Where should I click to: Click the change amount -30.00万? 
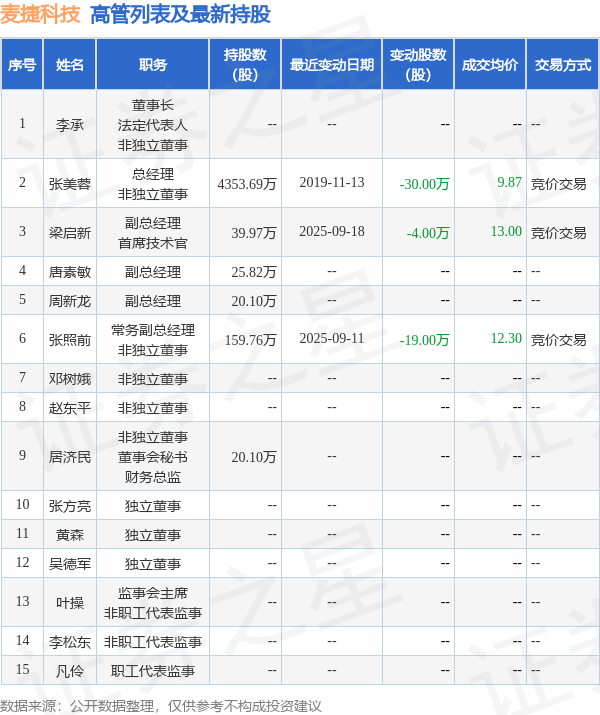click(424, 184)
